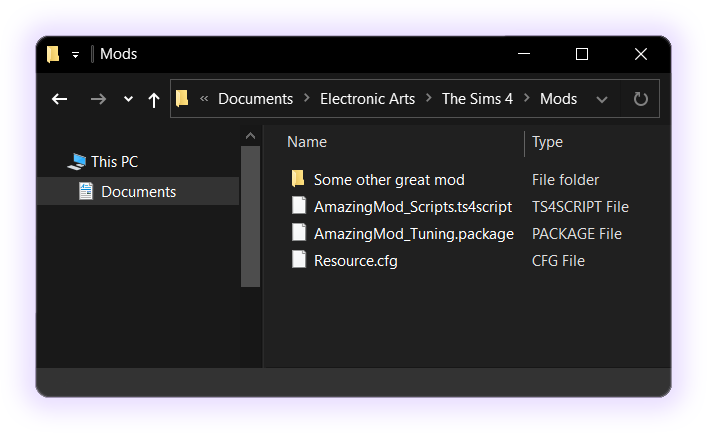The image size is (707, 433).
Task: Open subfolder chevron after Documents breadcrumb
Action: (307, 98)
